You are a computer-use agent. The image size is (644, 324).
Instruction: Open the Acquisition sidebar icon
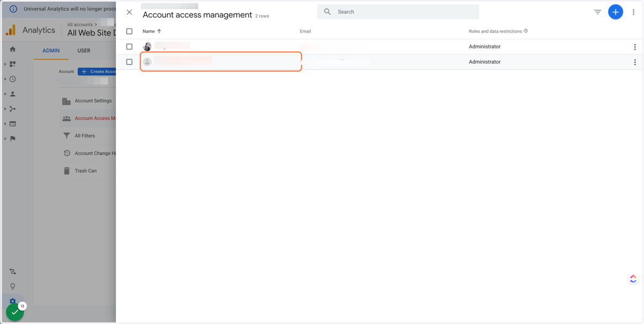click(13, 109)
